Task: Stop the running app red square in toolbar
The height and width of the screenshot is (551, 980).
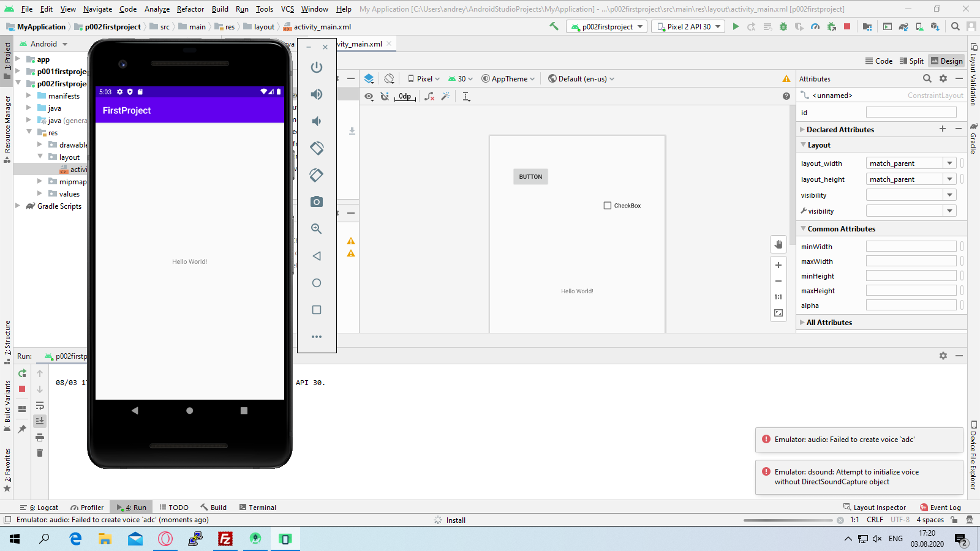Action: [847, 26]
